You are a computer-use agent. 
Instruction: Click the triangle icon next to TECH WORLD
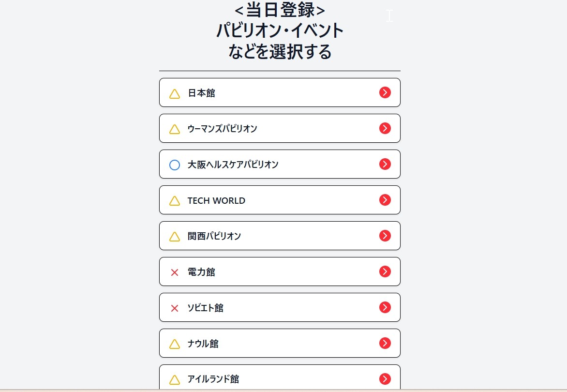pos(175,201)
